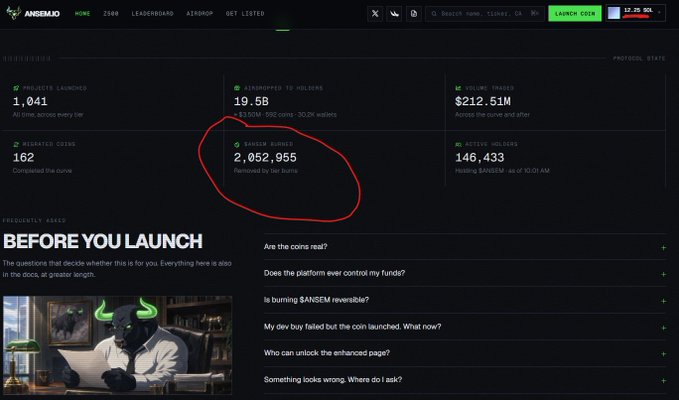Open the claw-mark icon next to X
Screen dimensions: 679x400
point(394,14)
